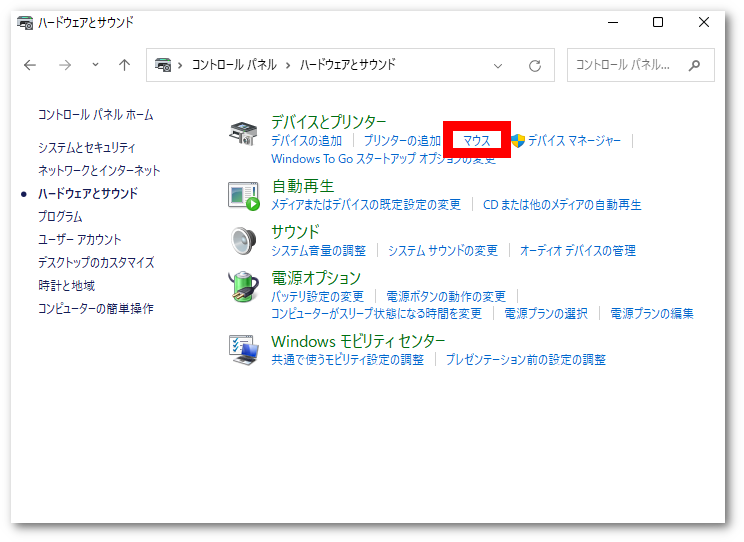744x542 pixels.
Task: Open ユーザー アカウント in the sidebar
Action: (x=79, y=240)
